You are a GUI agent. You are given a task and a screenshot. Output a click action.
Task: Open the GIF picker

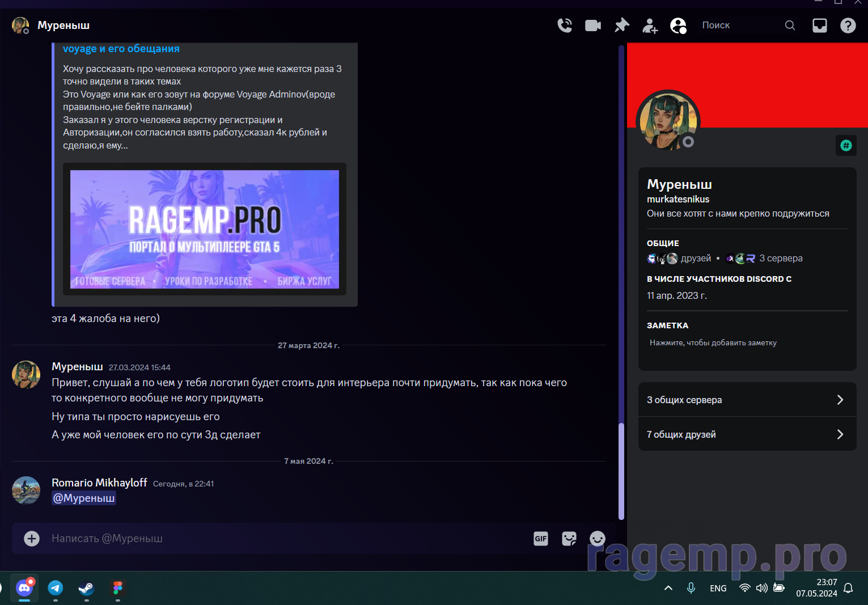tap(541, 539)
